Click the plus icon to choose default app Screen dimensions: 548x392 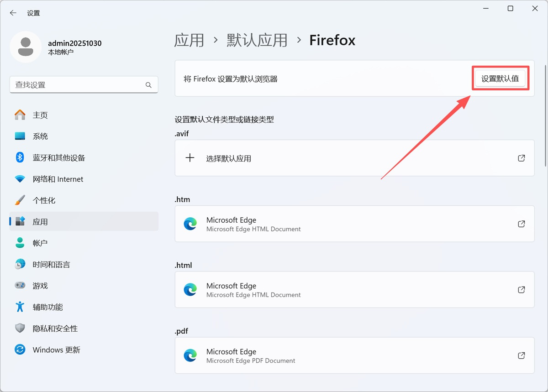(190, 158)
